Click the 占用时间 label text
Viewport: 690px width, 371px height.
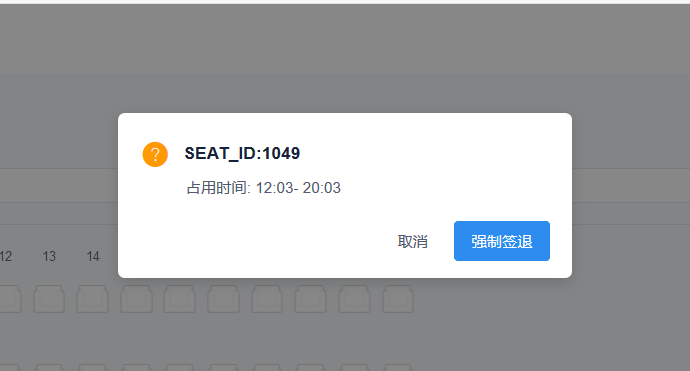click(216, 188)
